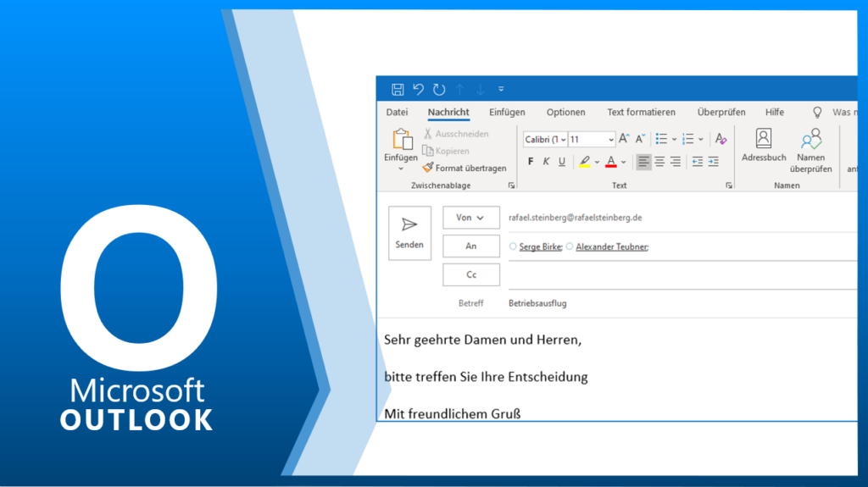Open the Von sender dropdown
The height and width of the screenshot is (487, 868).
(471, 218)
